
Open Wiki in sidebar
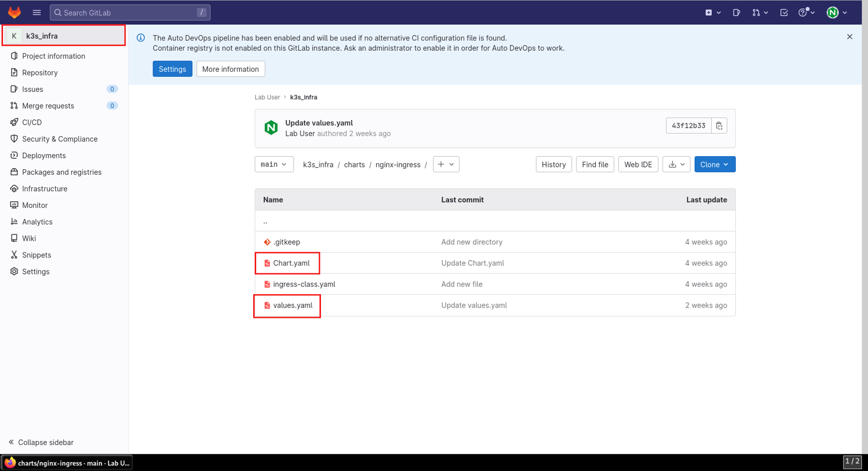pyautogui.click(x=29, y=238)
